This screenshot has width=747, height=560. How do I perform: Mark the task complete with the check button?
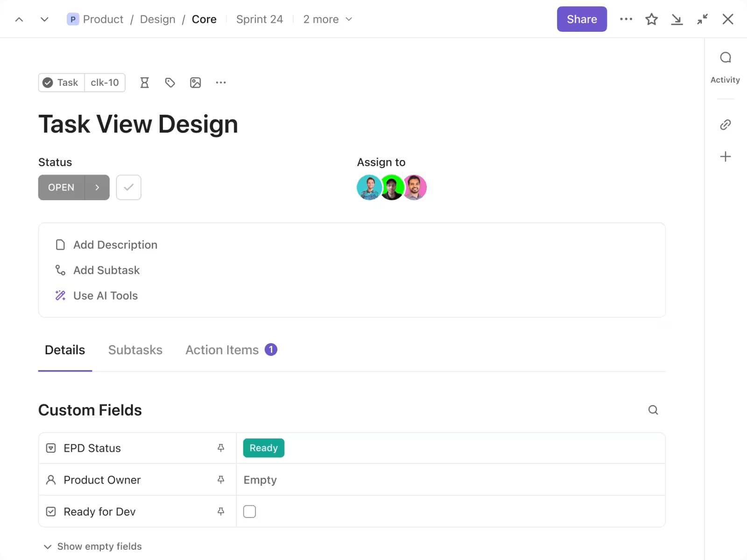click(128, 187)
